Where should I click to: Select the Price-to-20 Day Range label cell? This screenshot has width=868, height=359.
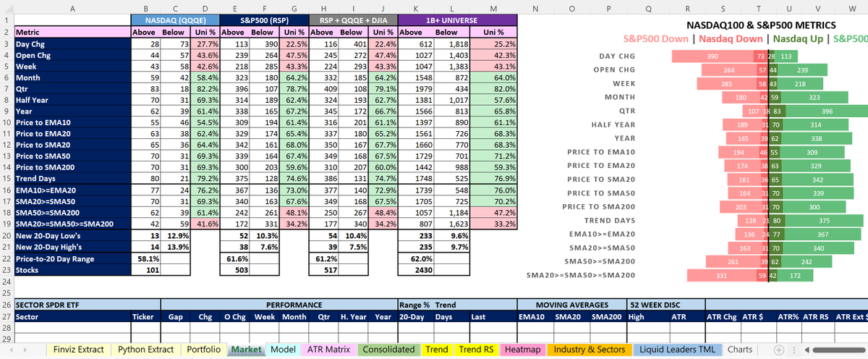(x=72, y=258)
